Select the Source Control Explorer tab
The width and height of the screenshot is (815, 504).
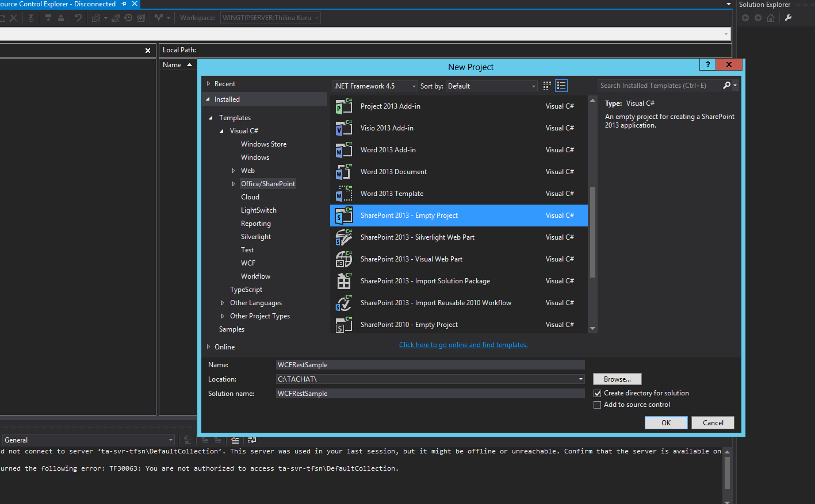coord(58,3)
